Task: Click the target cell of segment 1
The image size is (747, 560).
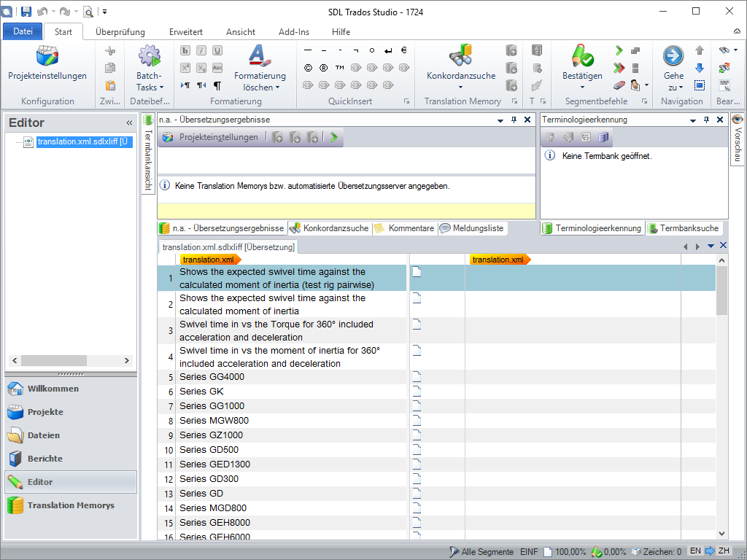Action: (573, 278)
